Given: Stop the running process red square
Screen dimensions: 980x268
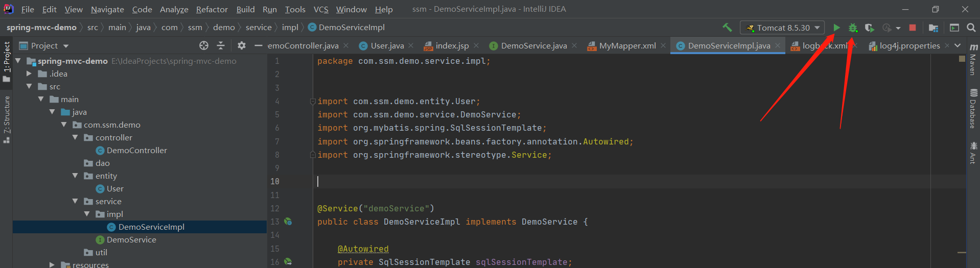Looking at the screenshot, I should coord(913,28).
